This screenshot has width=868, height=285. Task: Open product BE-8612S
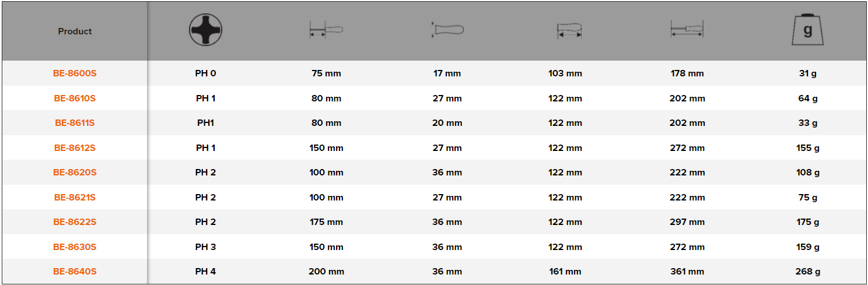tap(75, 148)
